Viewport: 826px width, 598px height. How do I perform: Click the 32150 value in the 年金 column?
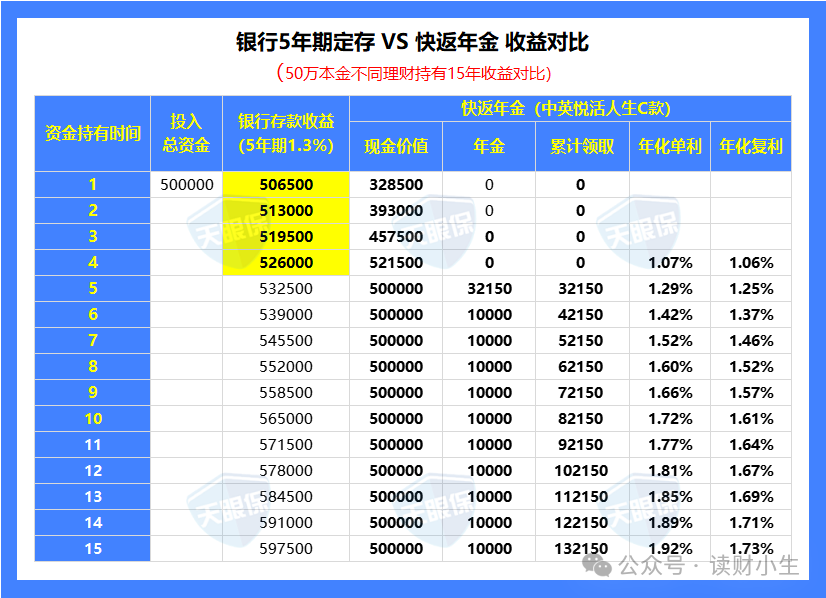(x=489, y=289)
